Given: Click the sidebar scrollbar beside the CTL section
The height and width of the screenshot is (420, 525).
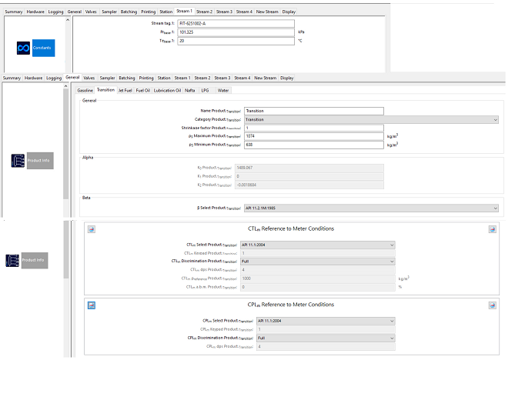Looking at the screenshot, I should (66, 249).
